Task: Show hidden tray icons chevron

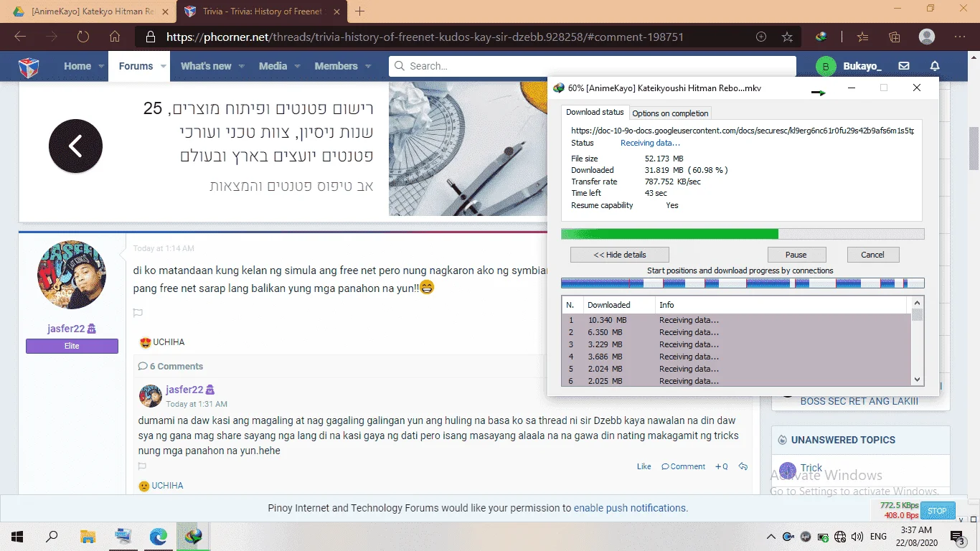Action: [x=771, y=536]
